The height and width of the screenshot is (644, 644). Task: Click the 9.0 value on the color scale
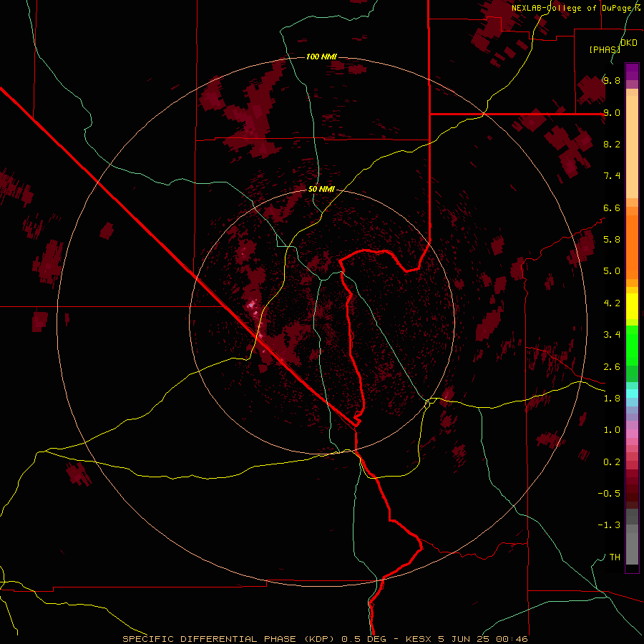612,112
